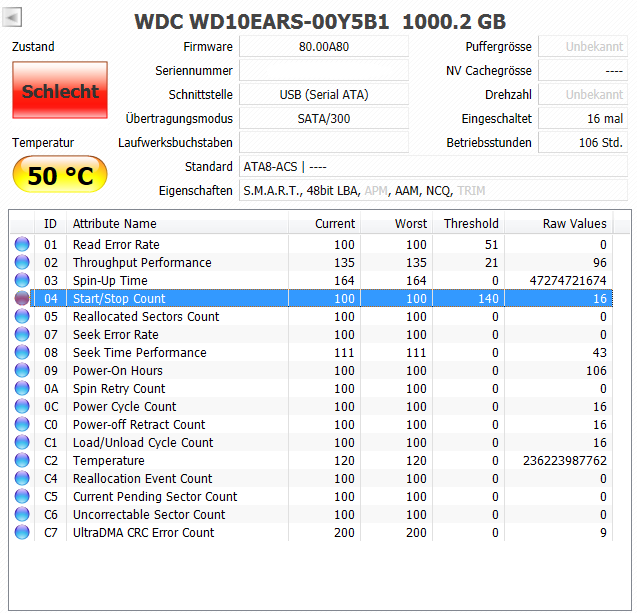Click the empty Seriennummer field
Viewport: 637px width, 613px height.
coord(324,71)
